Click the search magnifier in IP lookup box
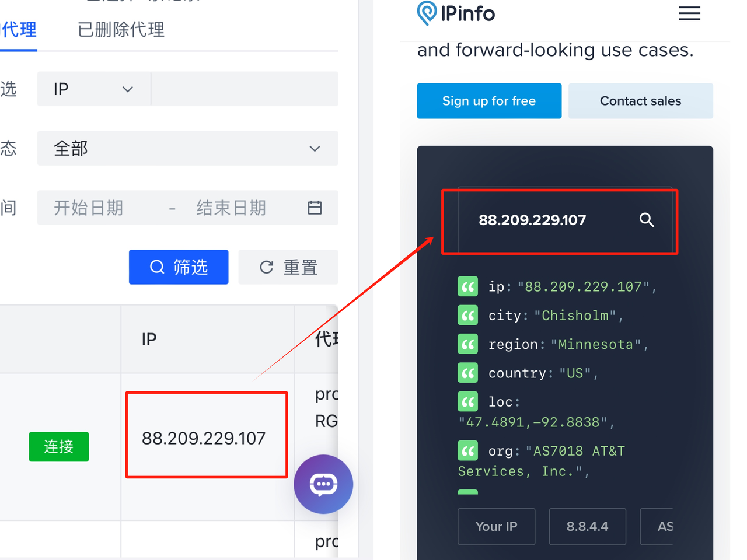Screen dimensions: 747x560 click(647, 220)
